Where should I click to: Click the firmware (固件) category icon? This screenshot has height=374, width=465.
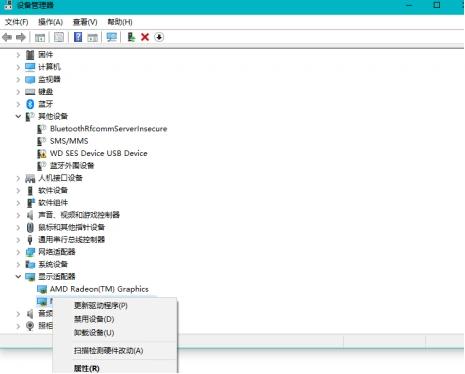click(30, 55)
